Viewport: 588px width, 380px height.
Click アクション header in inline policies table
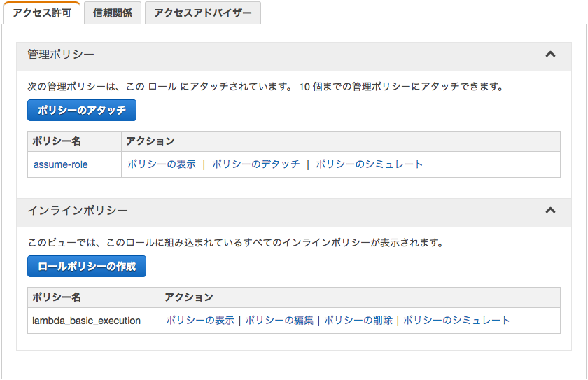(x=189, y=297)
